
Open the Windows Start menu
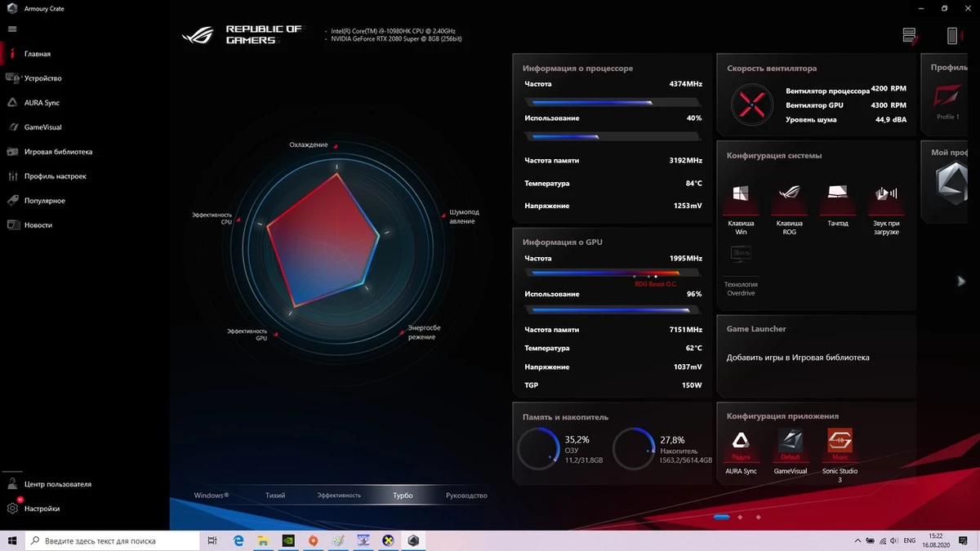[12, 540]
